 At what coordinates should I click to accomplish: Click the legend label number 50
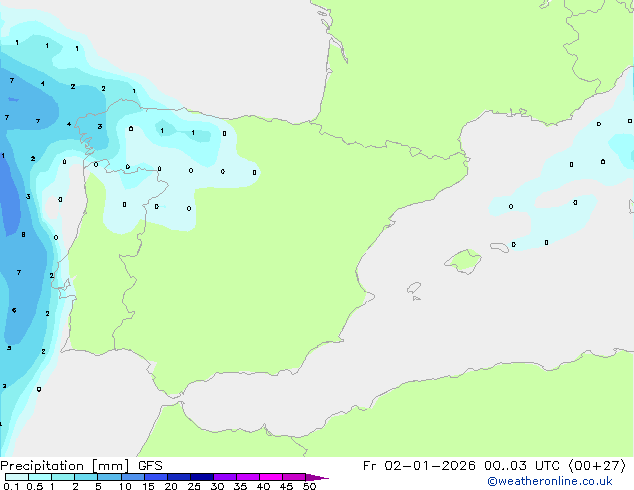tap(309, 486)
